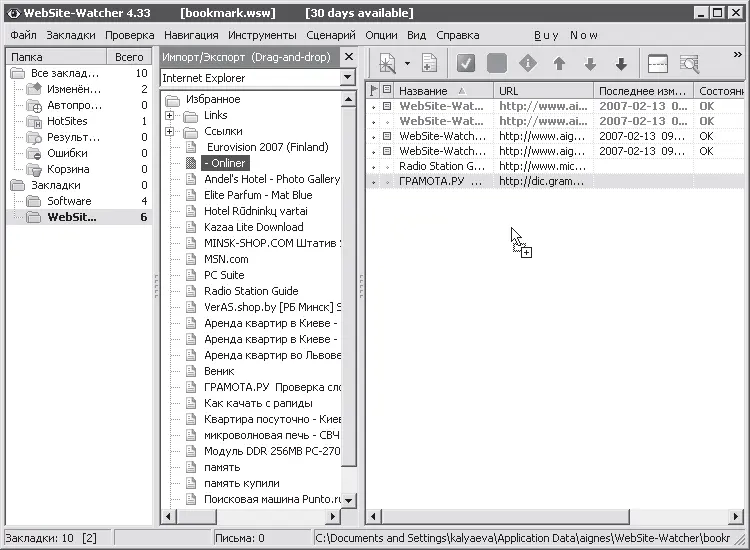Image resolution: width=750 pixels, height=550 pixels.
Task: Click the new bookmark star icon
Action: pyautogui.click(x=387, y=64)
